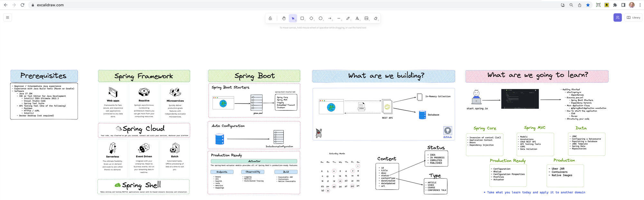644x200 pixels.
Task: Open the Library sidebar
Action: click(x=633, y=17)
